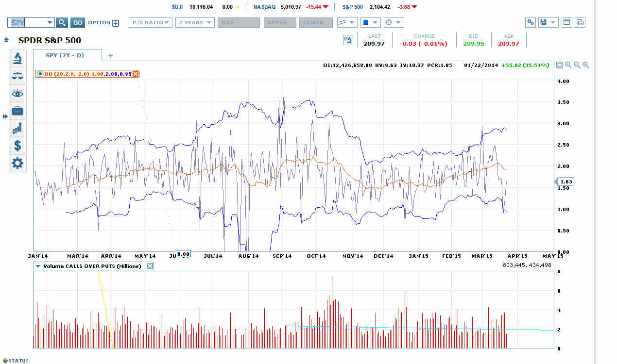Viewport: 617px width, 364px height.
Task: Open the gear settings icon in sidebar
Action: click(17, 163)
